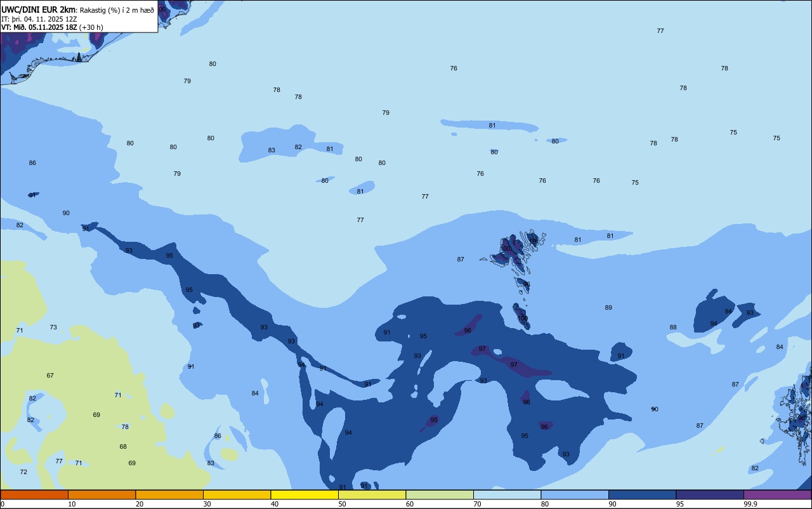Screen dimensions: 812x509
Task: Click the legend tick label 60
Action: click(410, 504)
